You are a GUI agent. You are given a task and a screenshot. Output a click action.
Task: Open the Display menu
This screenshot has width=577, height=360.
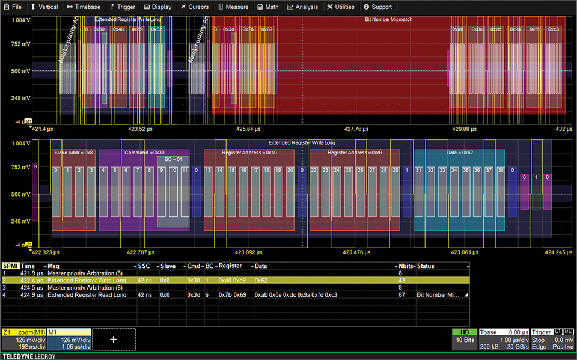[x=157, y=7]
